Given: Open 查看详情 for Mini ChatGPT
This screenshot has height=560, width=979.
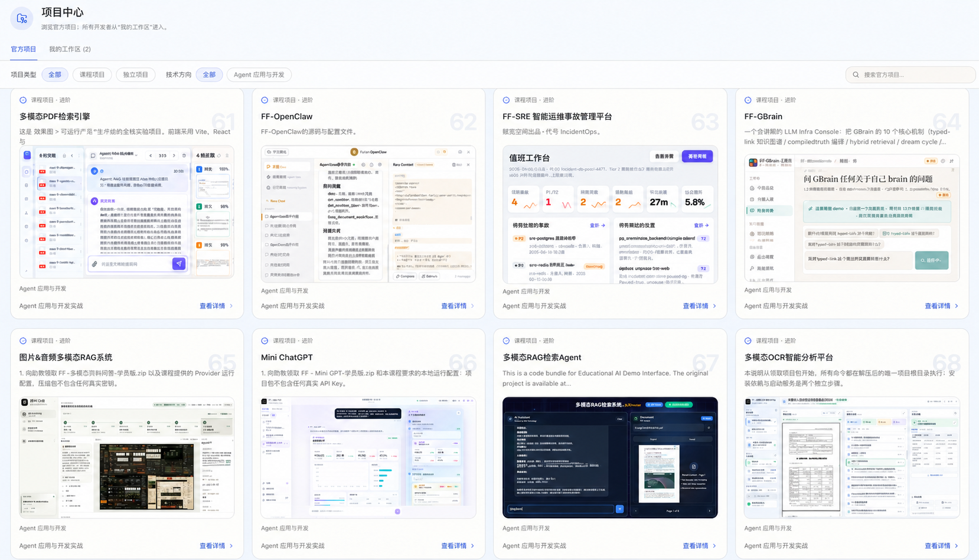Looking at the screenshot, I should [458, 546].
